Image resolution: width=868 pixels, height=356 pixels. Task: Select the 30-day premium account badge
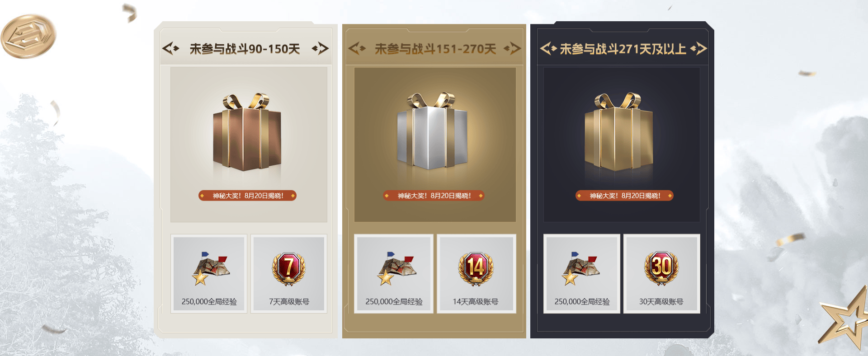pos(662,269)
